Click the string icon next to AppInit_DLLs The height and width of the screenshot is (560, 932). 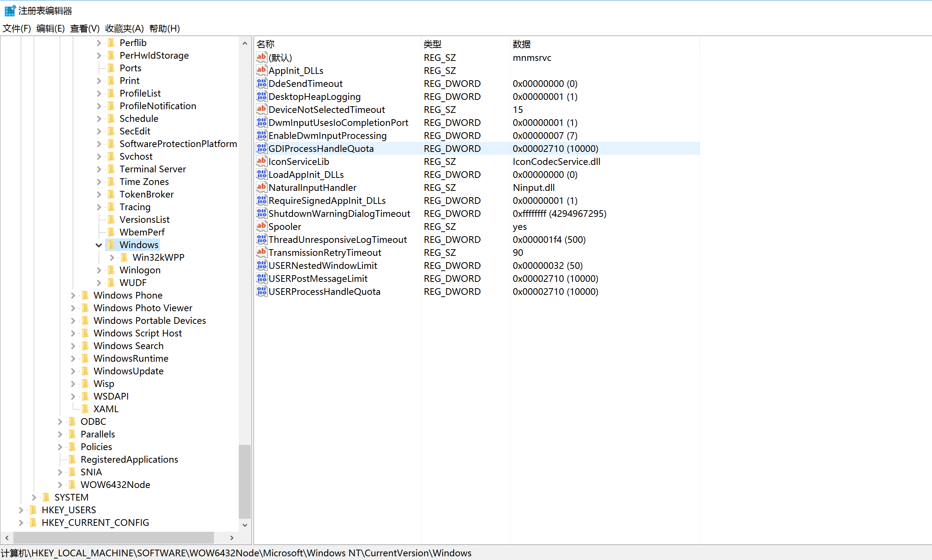click(x=261, y=70)
